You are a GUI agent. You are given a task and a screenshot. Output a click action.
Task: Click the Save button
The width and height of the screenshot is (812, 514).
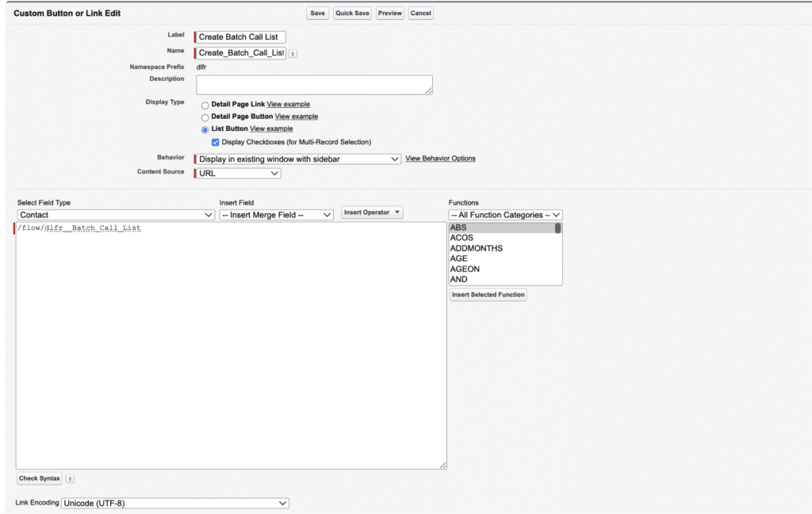coord(317,13)
